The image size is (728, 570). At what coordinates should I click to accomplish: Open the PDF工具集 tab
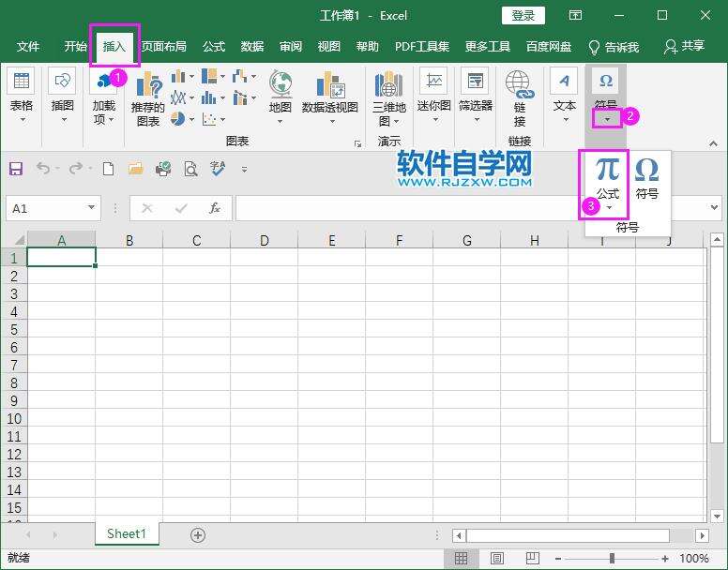(421, 46)
